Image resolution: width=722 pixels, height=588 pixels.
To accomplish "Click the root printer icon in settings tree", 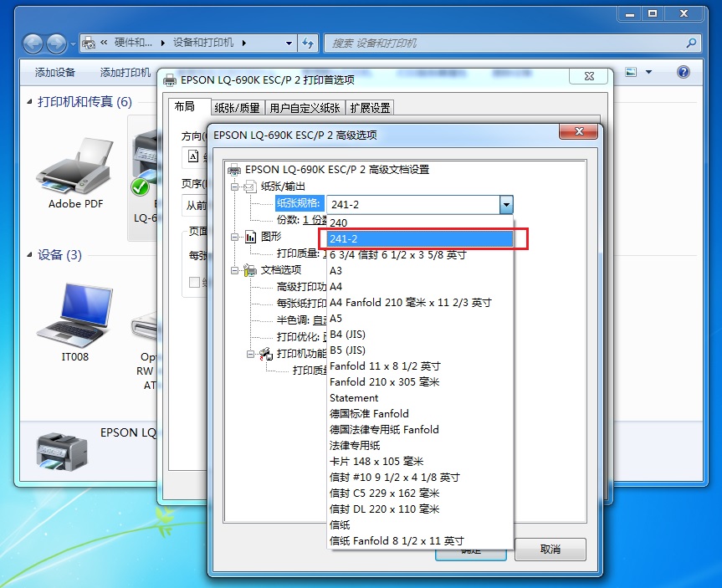I will pos(234,170).
